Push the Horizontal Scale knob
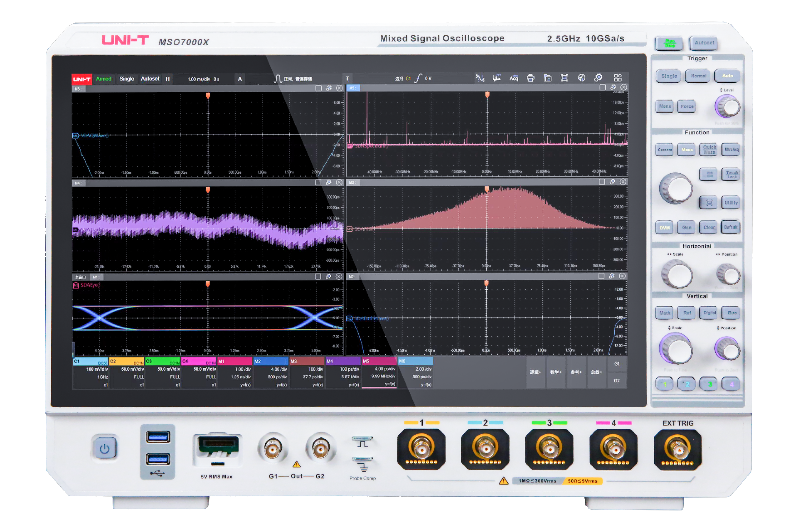Image resolution: width=798 pixels, height=532 pixels. [x=677, y=274]
